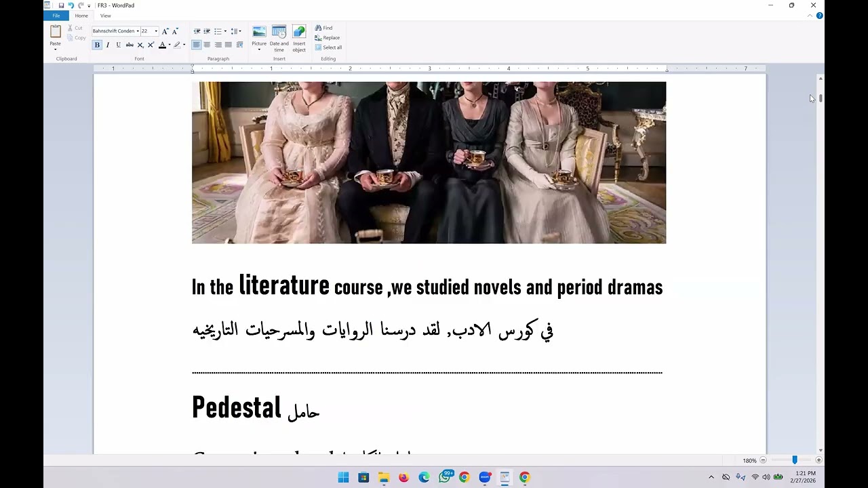This screenshot has width=868, height=488.
Task: Center align the text
Action: tap(207, 45)
